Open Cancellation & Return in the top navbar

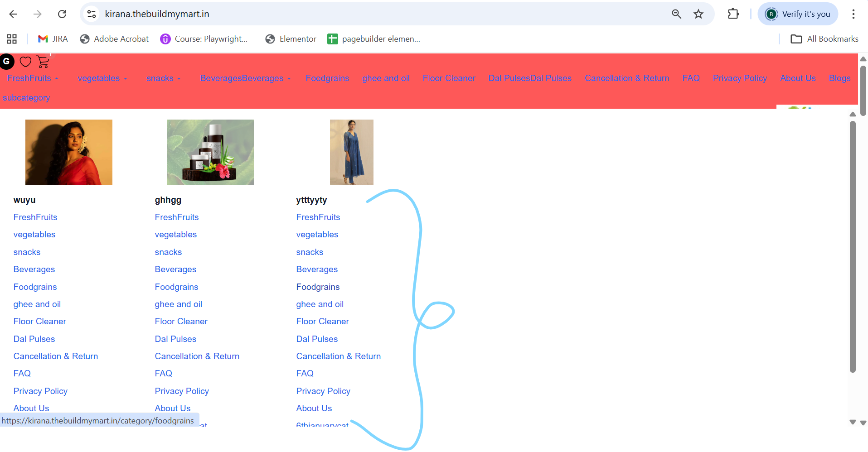click(x=627, y=78)
